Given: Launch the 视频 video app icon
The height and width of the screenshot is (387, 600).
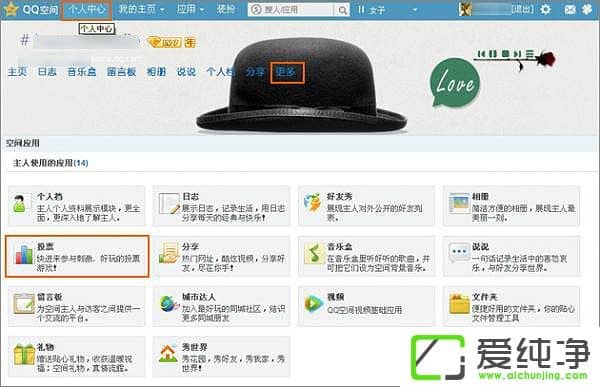Looking at the screenshot, I should [x=313, y=304].
